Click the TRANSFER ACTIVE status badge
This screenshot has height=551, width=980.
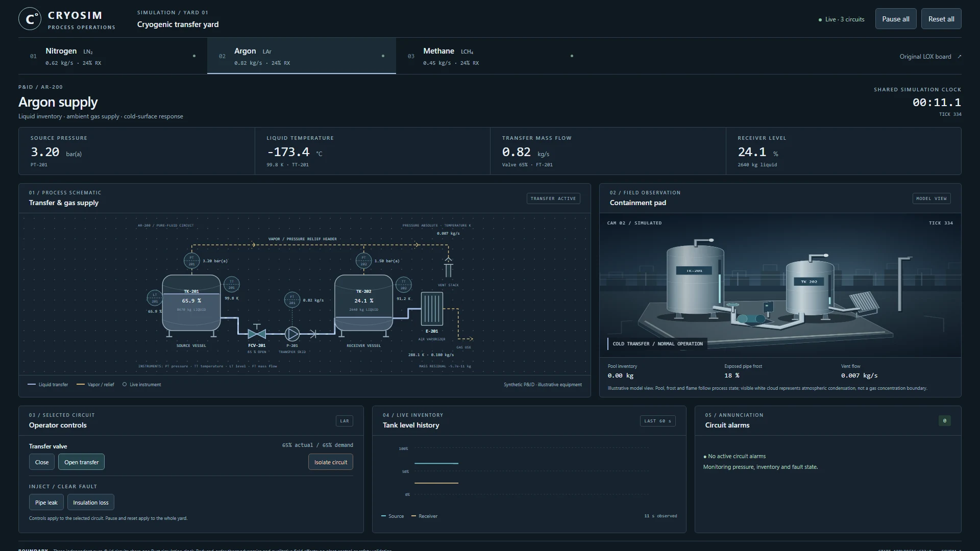553,198
